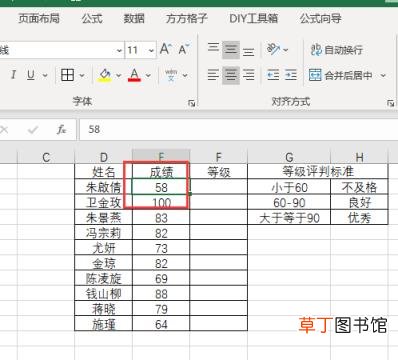Select cell containing 朱啟倩
The image size is (398, 360).
tap(104, 187)
